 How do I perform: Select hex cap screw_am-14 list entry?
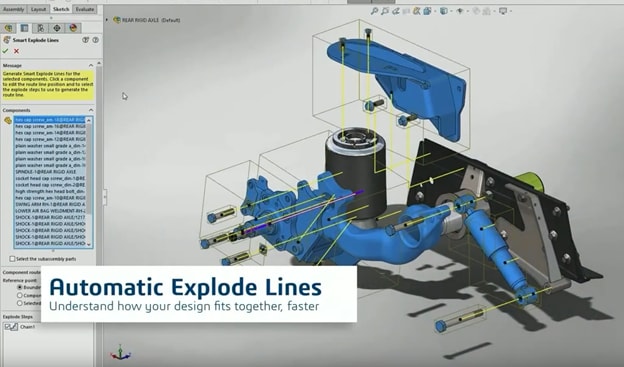point(50,133)
